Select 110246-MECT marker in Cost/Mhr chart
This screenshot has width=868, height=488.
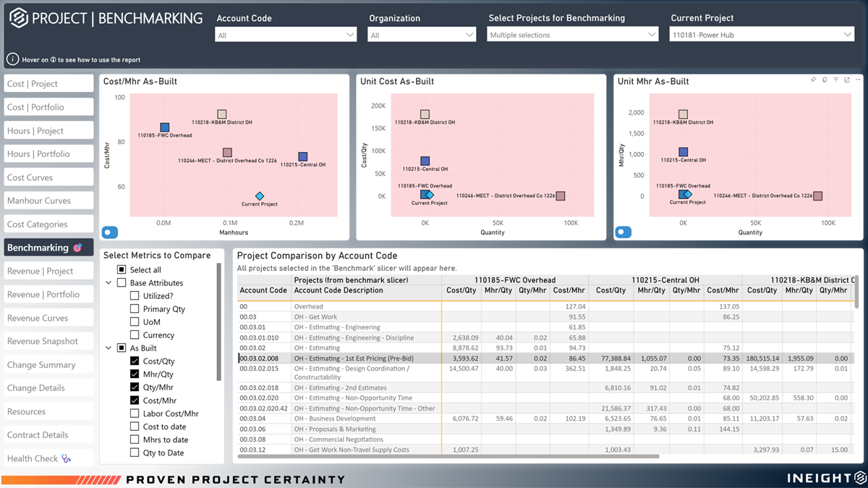point(227,153)
